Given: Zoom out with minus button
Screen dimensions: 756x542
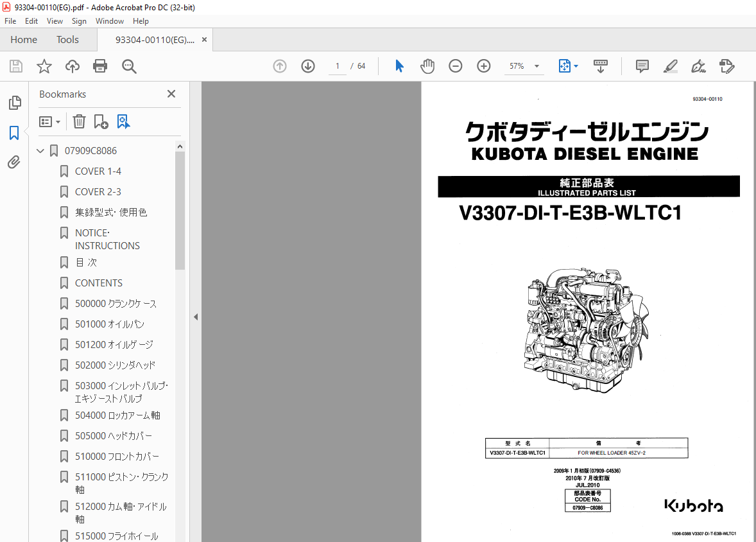Looking at the screenshot, I should [455, 66].
